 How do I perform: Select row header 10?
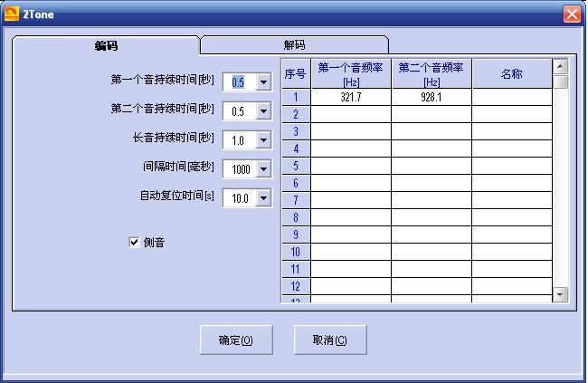[296, 252]
